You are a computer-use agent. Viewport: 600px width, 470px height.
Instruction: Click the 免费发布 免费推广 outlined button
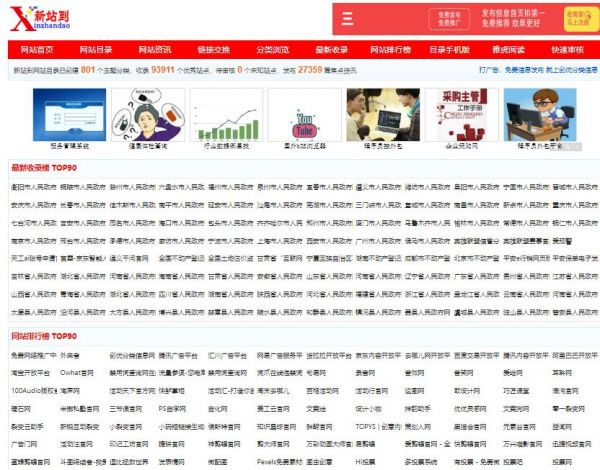[x=449, y=19]
